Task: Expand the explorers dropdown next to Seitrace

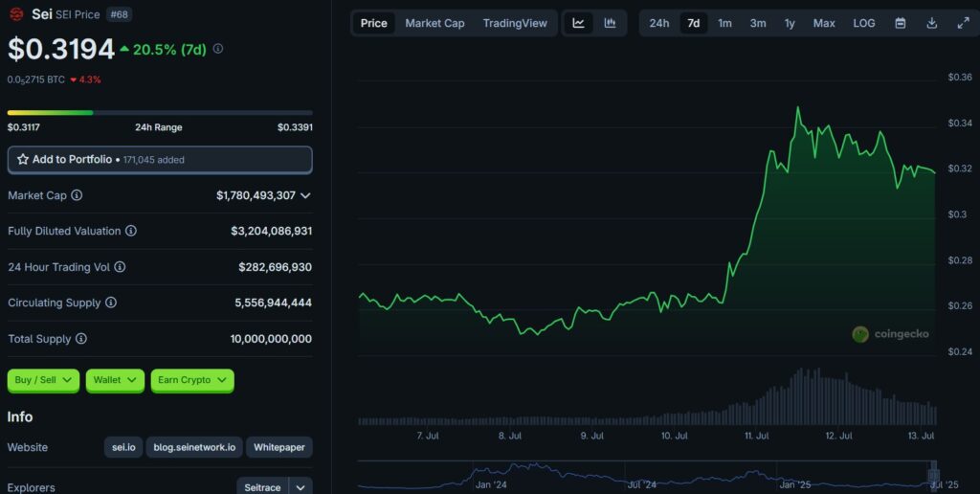Action: (301, 487)
